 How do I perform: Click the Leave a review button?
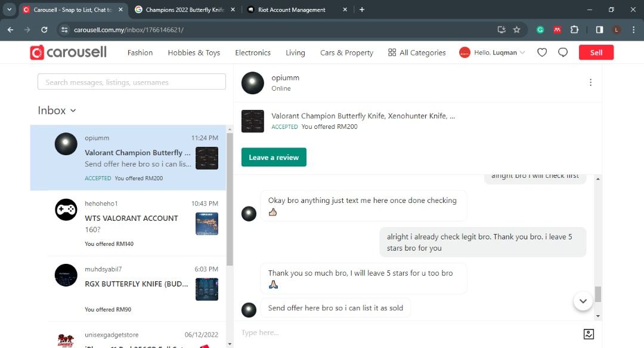[x=274, y=157]
